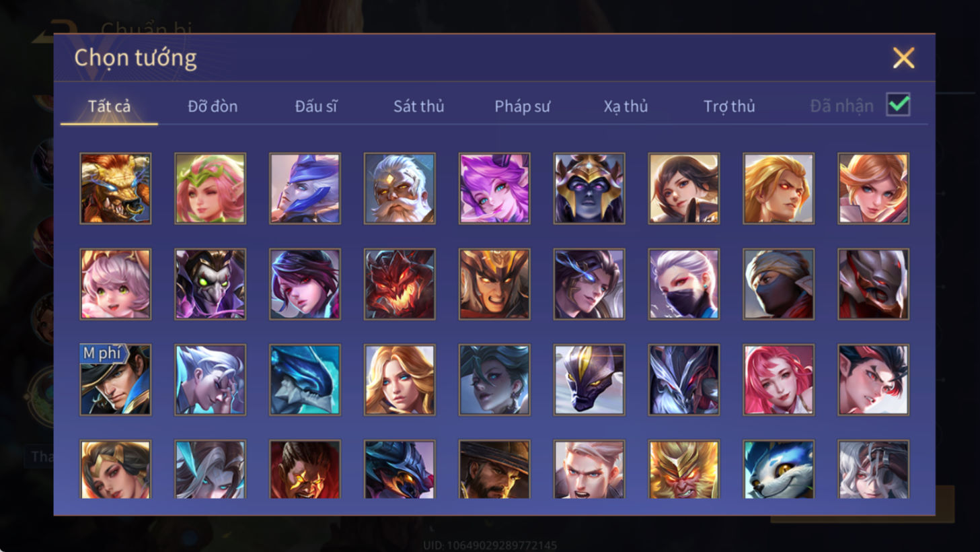Select the golden lion beast hero portrait
Screen dimensions: 980x552
click(116, 188)
